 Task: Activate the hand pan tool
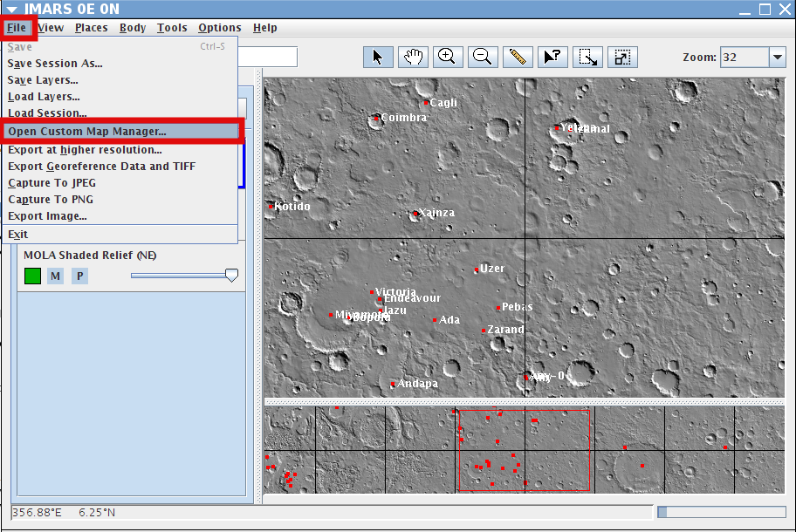click(413, 57)
